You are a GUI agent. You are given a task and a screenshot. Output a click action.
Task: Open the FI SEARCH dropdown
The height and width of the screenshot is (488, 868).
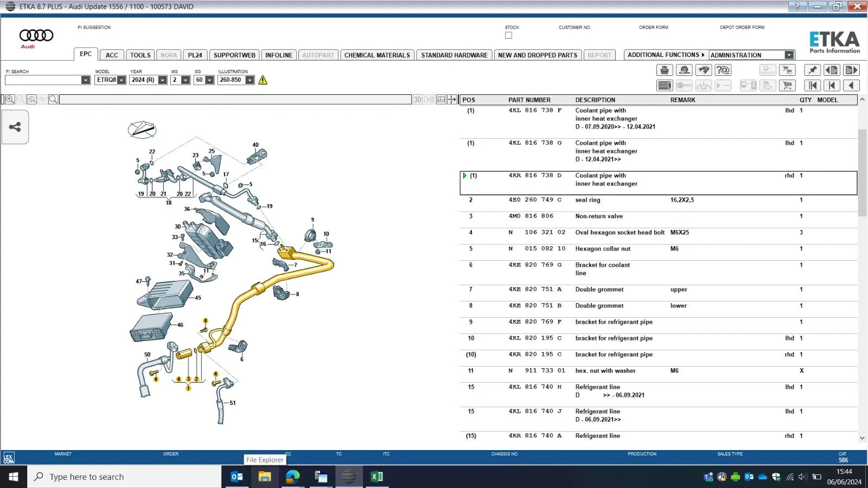tap(86, 80)
